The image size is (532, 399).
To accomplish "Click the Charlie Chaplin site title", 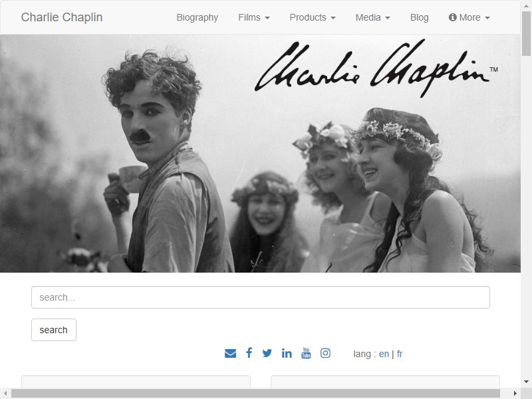I will (62, 17).
